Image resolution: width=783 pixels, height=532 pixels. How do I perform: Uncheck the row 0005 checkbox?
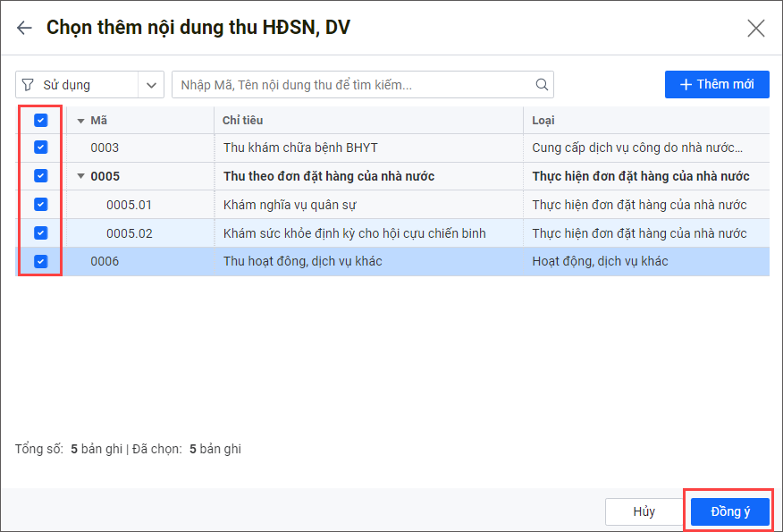tap(40, 176)
